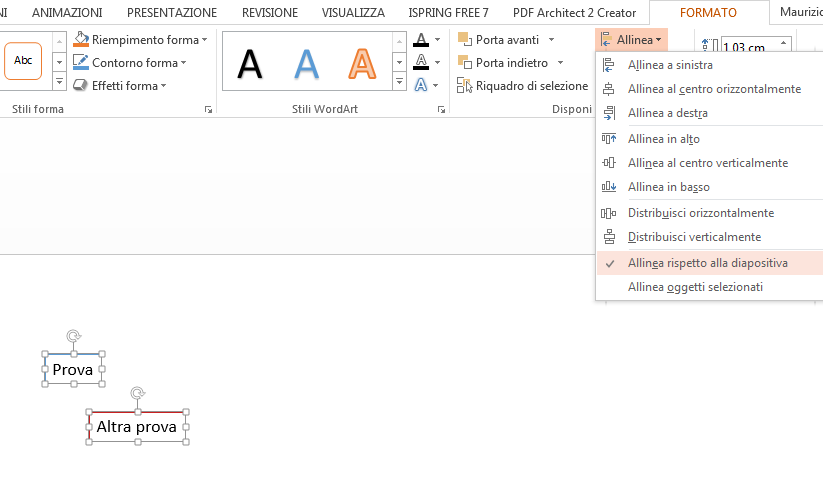Click the Contorno forma pencil icon
This screenshot has height=484, width=823.
81,62
